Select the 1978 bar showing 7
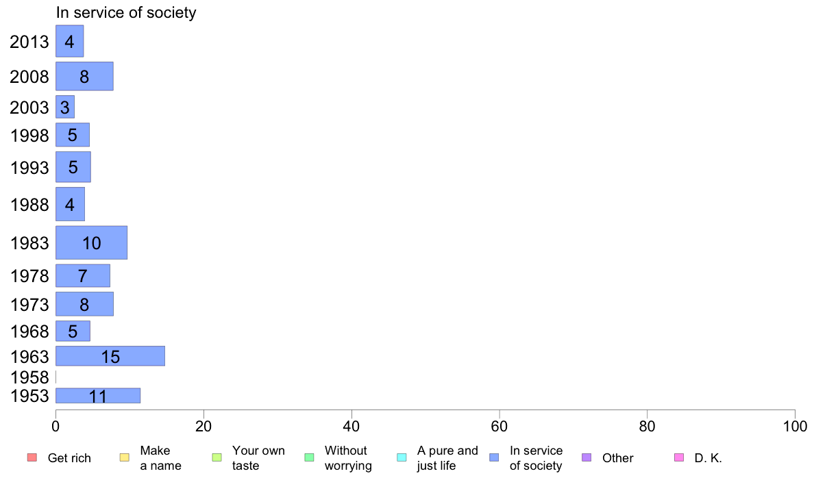The image size is (814, 504). 83,275
